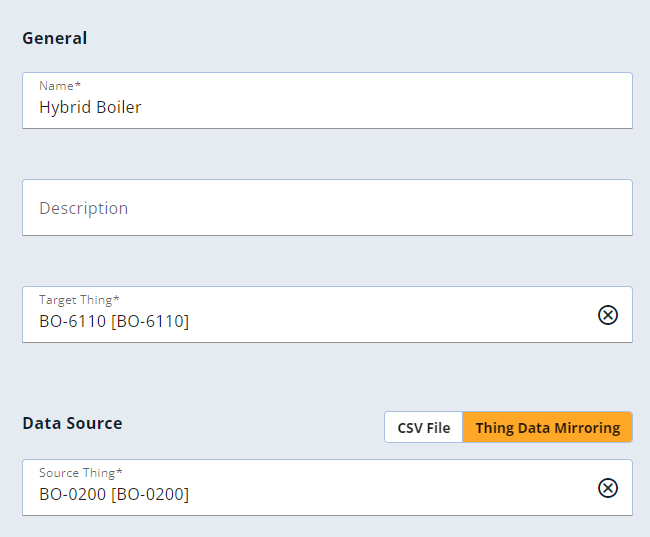Click empty area of Source Thing box
Viewport: 650px width, 537px height.
(392, 489)
